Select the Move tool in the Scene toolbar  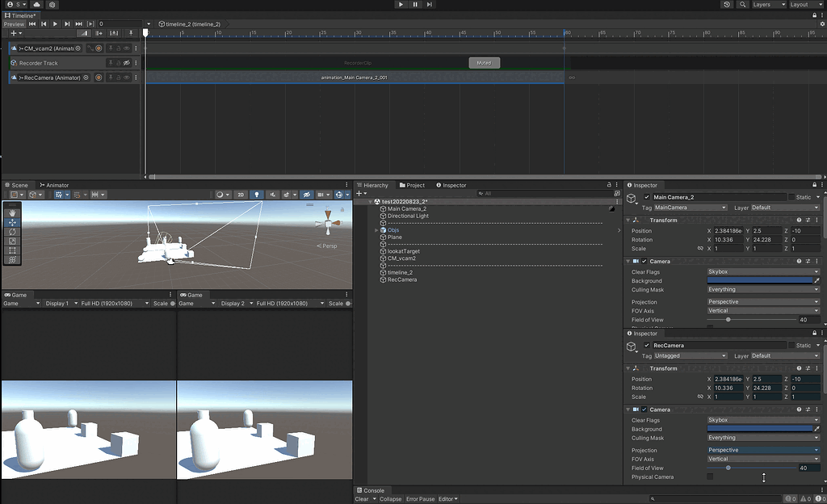(12, 222)
